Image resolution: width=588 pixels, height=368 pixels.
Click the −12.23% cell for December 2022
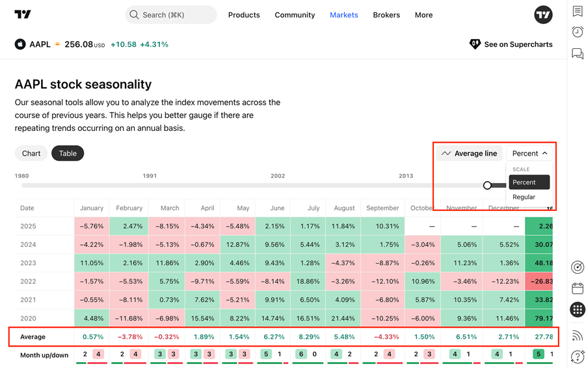pyautogui.click(x=503, y=281)
